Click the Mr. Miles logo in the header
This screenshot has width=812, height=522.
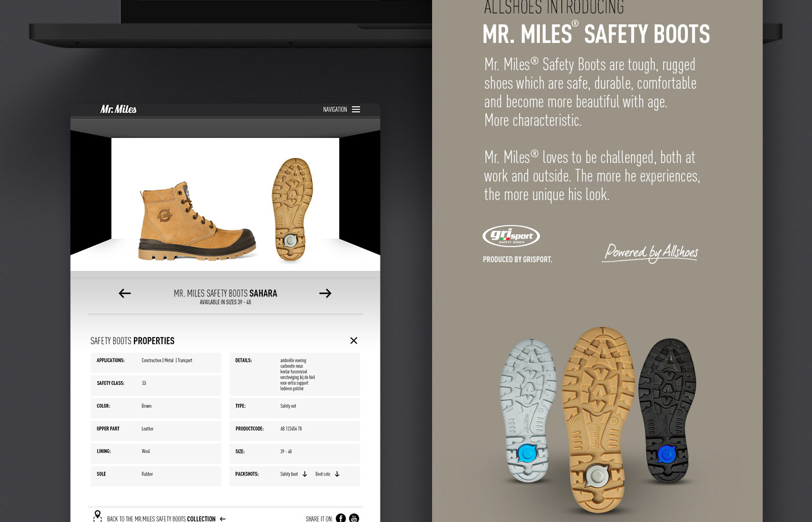point(118,109)
